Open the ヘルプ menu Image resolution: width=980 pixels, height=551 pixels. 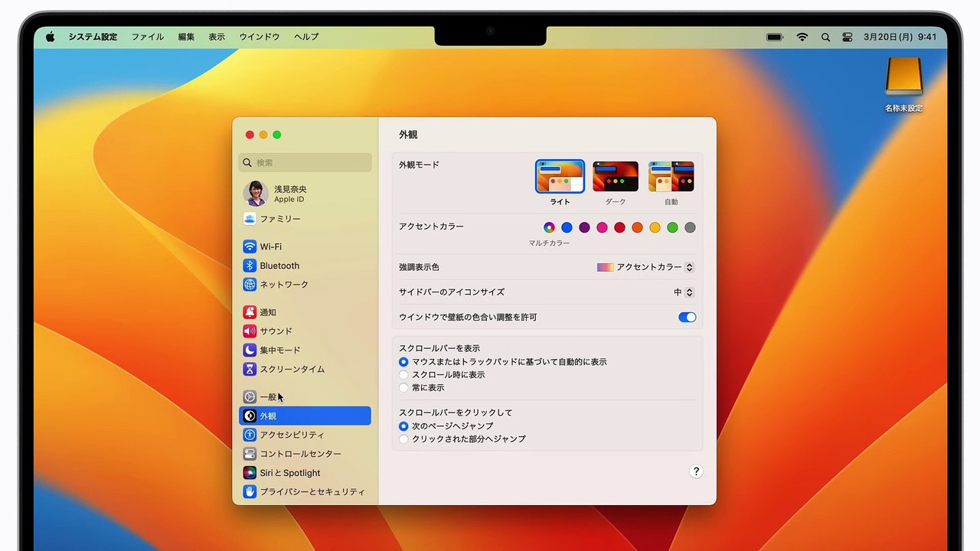click(x=306, y=37)
